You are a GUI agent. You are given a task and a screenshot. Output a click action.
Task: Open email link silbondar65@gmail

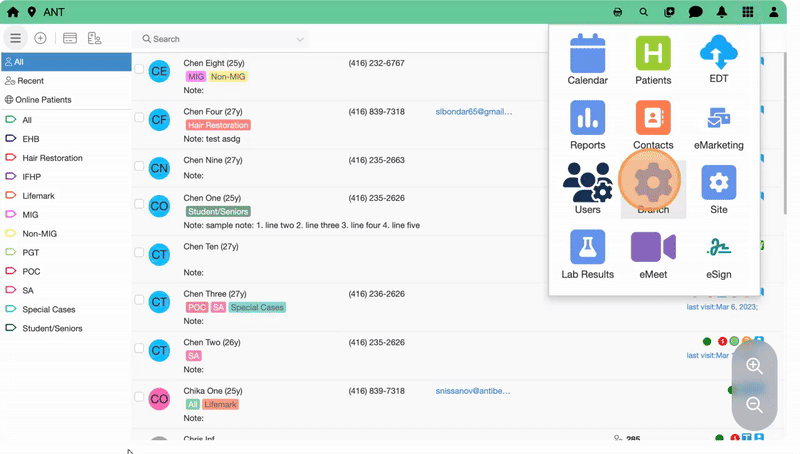473,112
